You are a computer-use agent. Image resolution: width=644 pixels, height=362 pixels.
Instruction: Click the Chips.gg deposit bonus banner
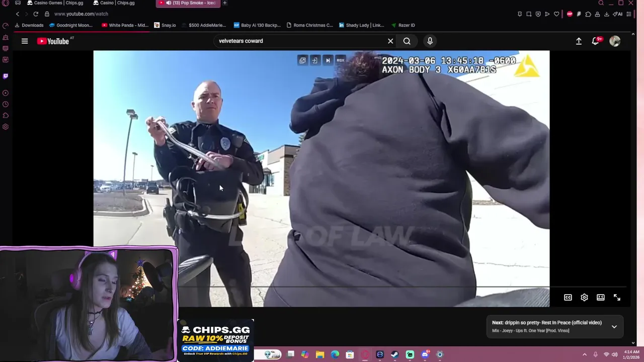tap(216, 340)
